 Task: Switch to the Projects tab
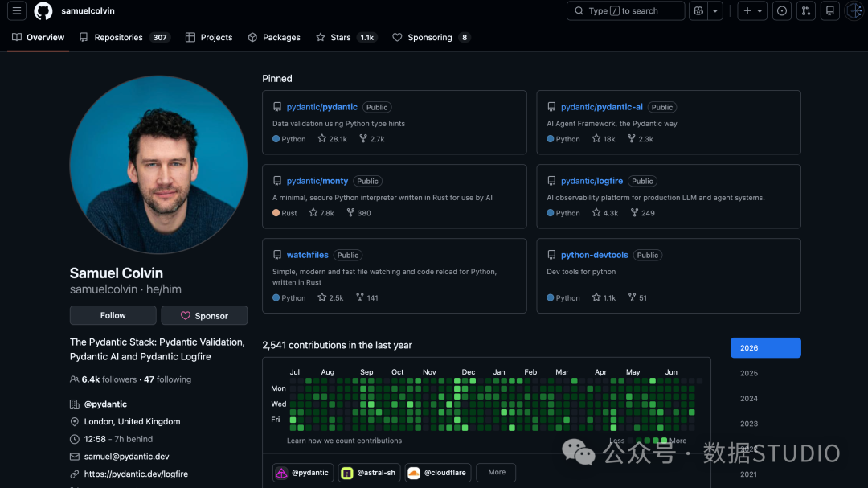tap(209, 37)
